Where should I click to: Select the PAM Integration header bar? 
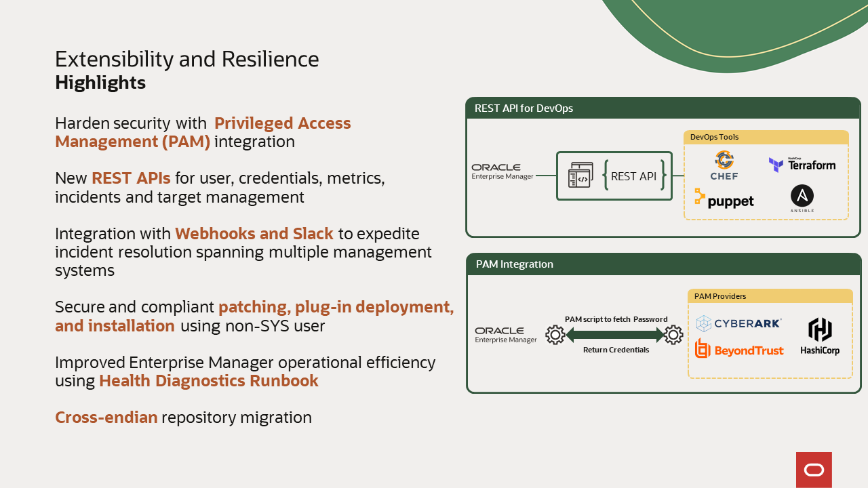663,264
